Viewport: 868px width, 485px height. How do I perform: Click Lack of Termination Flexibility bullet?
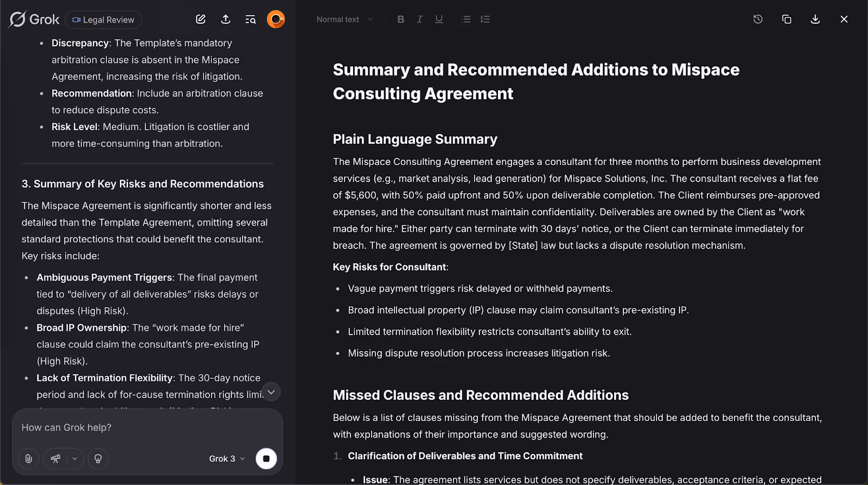pos(149,386)
